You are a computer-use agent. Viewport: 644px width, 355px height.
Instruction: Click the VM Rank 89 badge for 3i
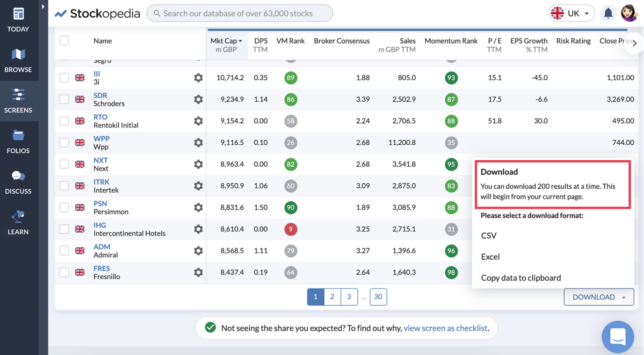coord(291,78)
